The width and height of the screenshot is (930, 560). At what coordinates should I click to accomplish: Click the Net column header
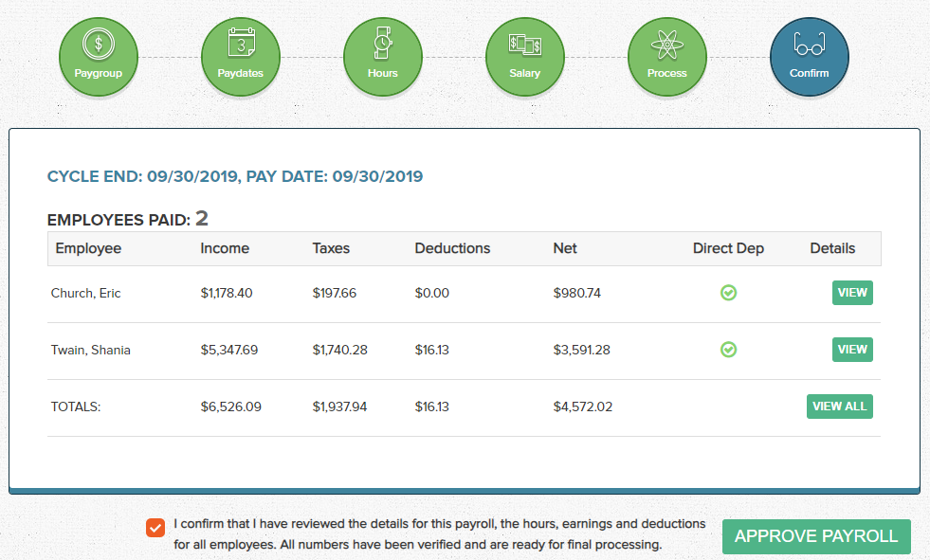point(565,248)
